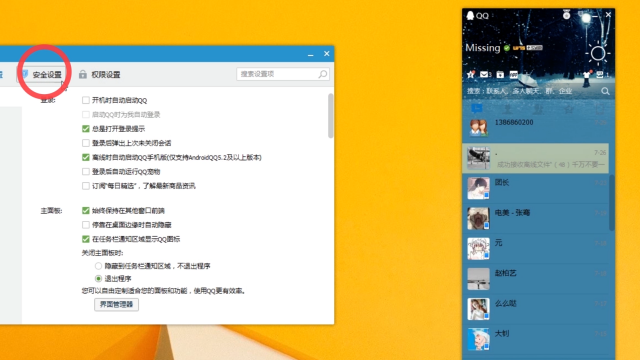Uncheck 离线时自动启动QQ手机版 option
The image size is (640, 360).
[x=86, y=157]
